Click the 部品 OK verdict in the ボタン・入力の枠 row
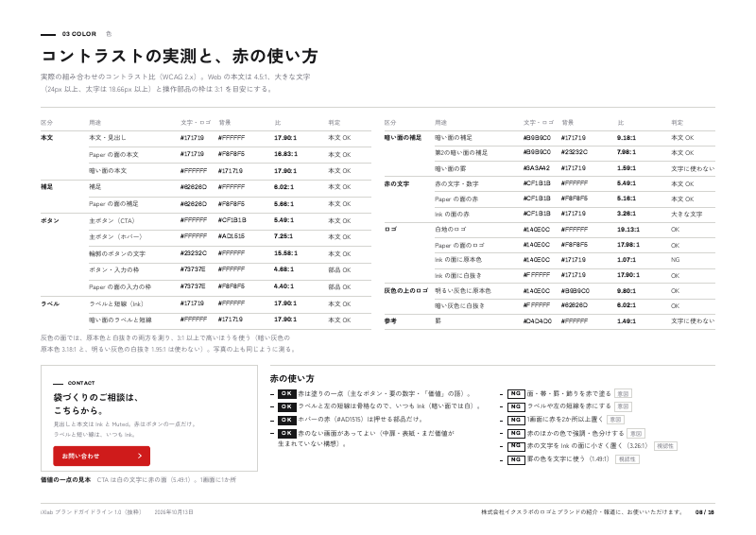 pyautogui.click(x=340, y=269)
